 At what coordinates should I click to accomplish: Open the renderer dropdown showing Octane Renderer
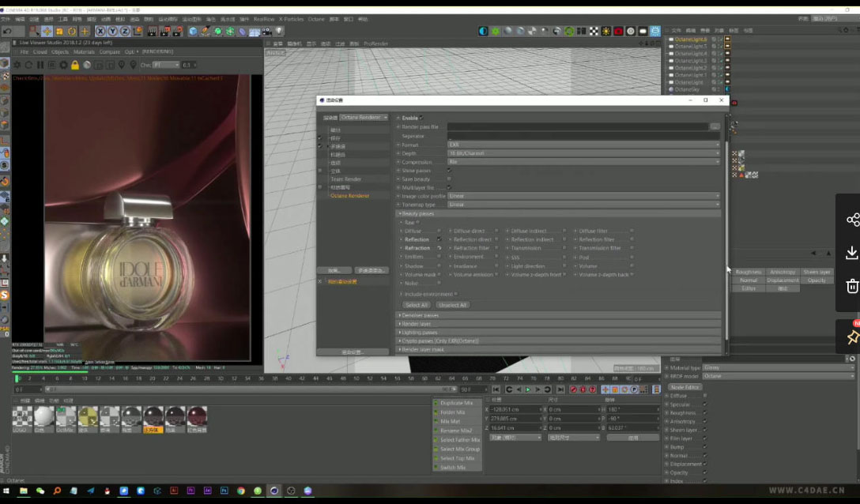tap(364, 118)
